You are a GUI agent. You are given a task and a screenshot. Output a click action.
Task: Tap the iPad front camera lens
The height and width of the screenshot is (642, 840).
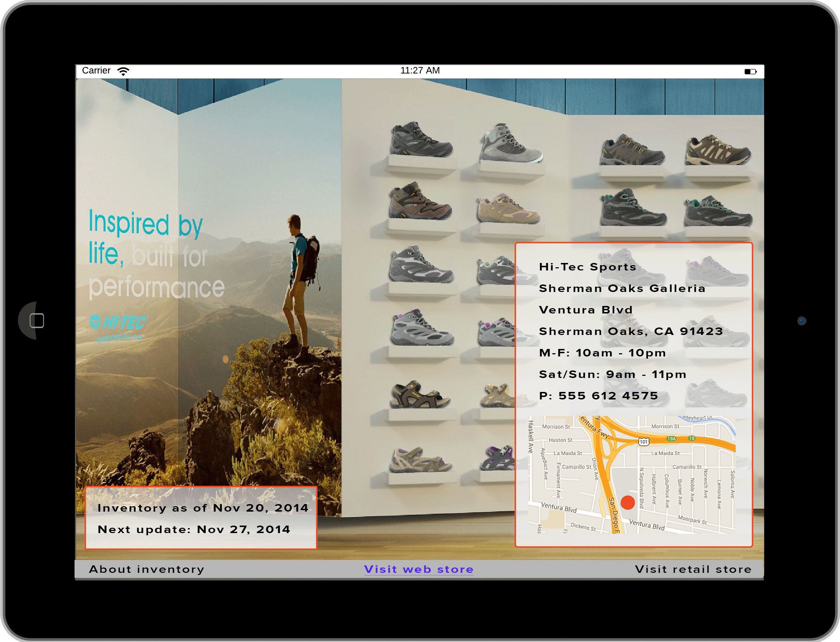801,321
